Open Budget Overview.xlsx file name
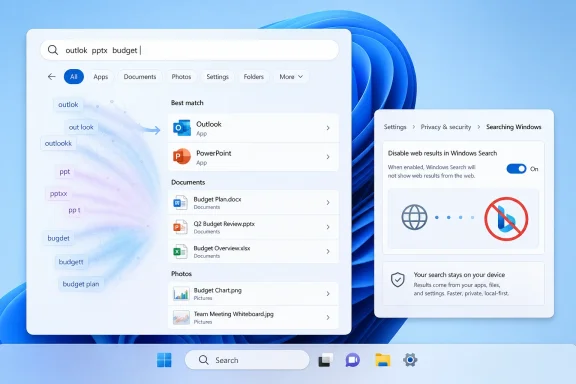Screen dimensions: 576x384 click(222, 248)
